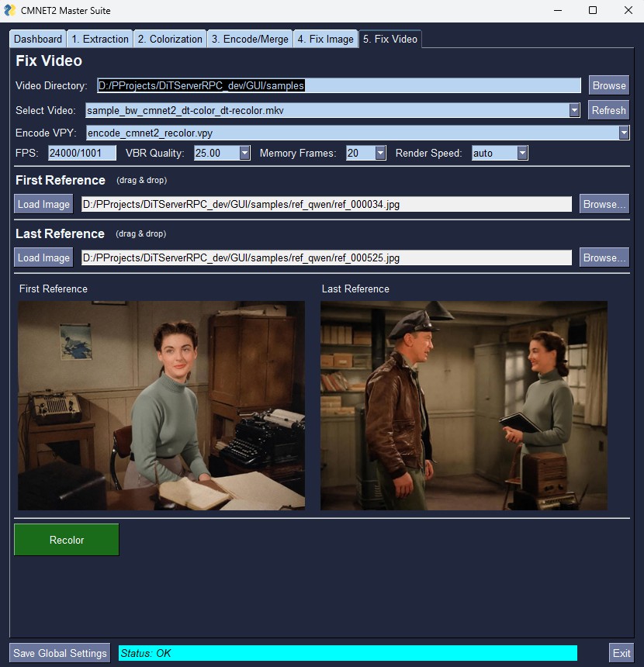Click the Last Reference section heading
This screenshot has height=667, width=644.
(60, 234)
